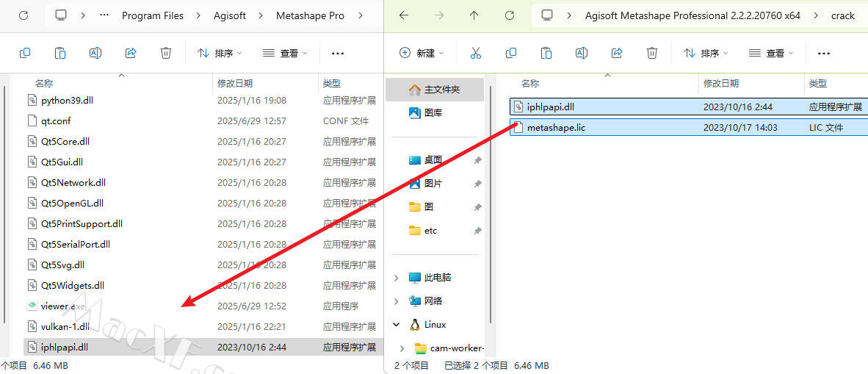Select iphlpapi.dll in the left window
868x374 pixels.
click(202, 348)
